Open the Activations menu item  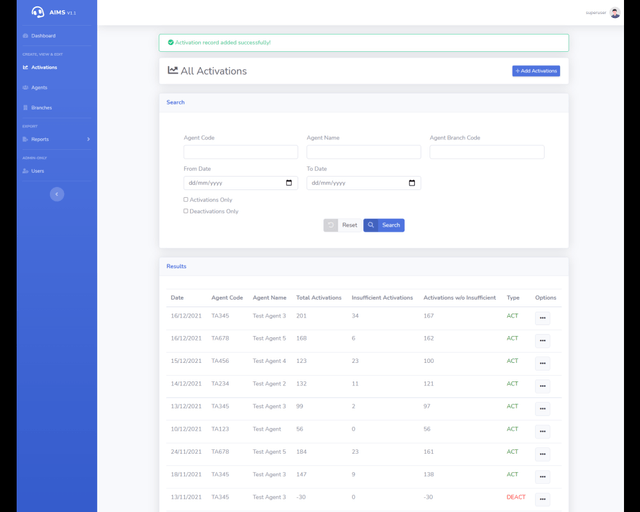point(44,68)
